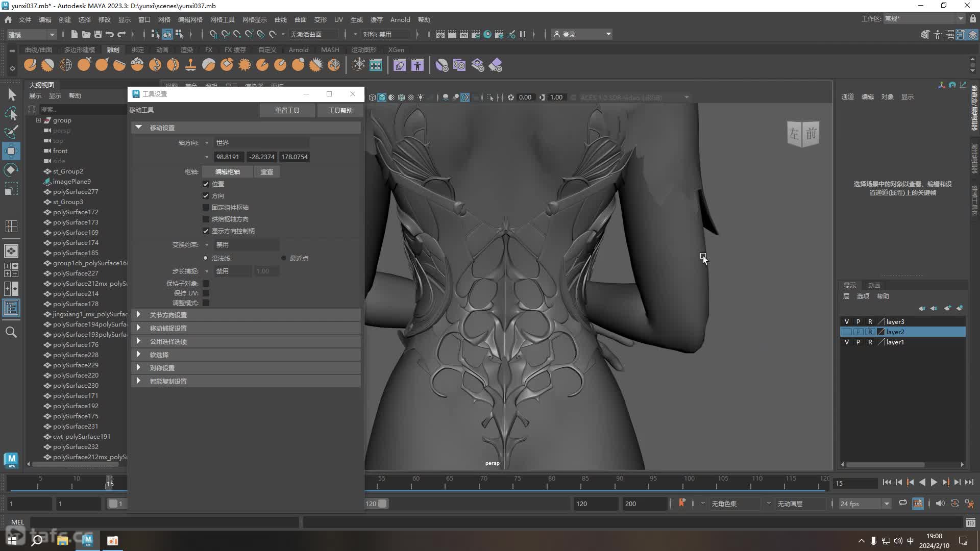The image size is (980, 551).
Task: Switch to the 动画 layer tab
Action: pos(874,285)
